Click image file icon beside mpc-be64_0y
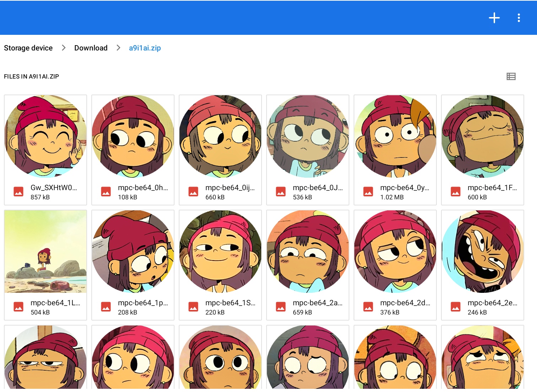 [x=368, y=192]
